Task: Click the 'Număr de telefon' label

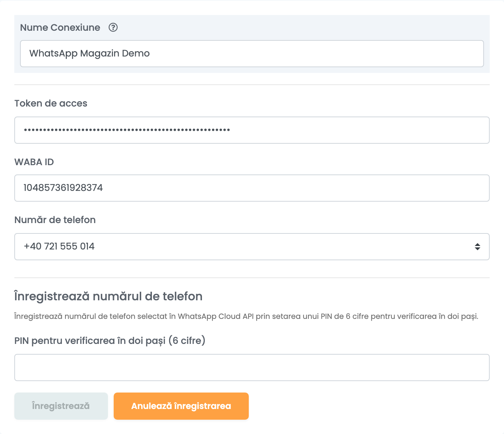Action: coord(55,220)
